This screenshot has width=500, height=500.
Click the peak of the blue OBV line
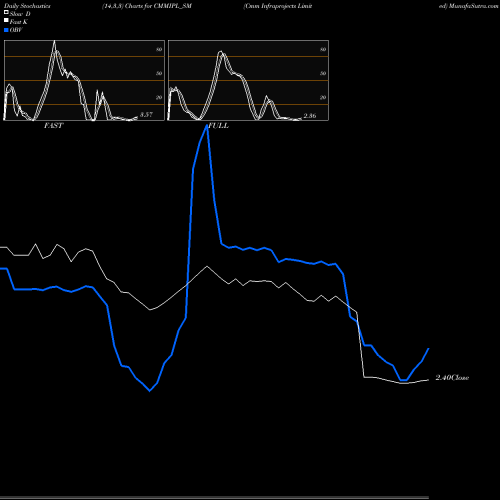(207, 126)
